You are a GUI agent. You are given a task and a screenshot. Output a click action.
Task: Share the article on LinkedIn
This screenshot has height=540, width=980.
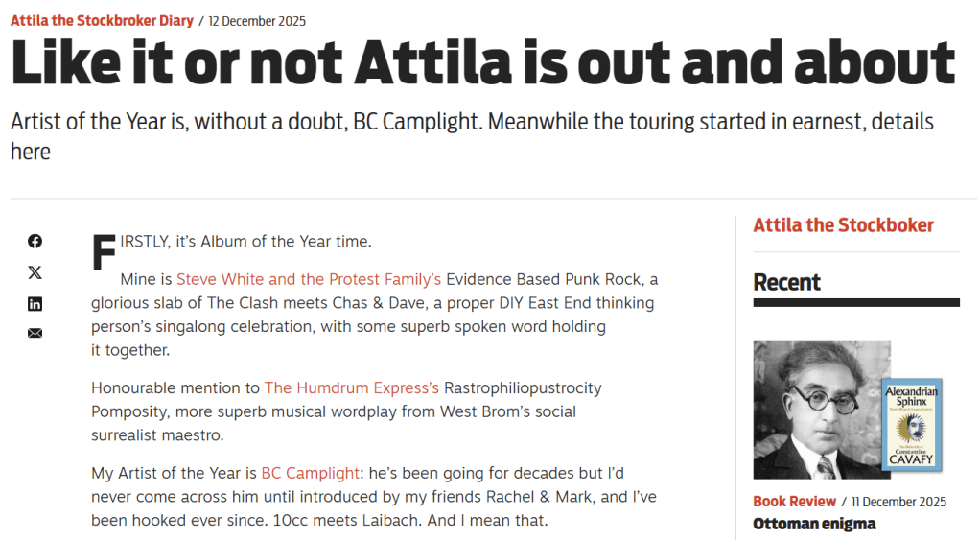[x=35, y=303]
